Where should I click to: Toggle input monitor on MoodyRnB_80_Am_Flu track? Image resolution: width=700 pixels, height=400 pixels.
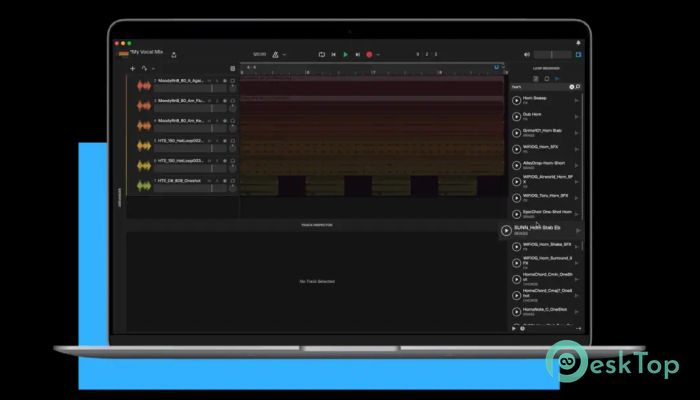[x=233, y=101]
